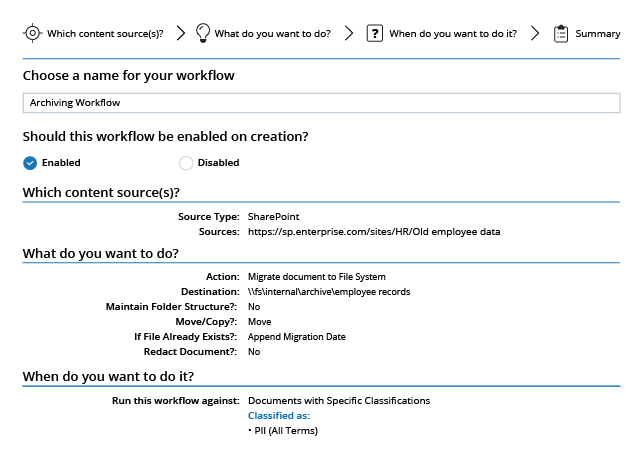Click the workflow name input field
This screenshot has width=640, height=450.
pyautogui.click(x=320, y=102)
